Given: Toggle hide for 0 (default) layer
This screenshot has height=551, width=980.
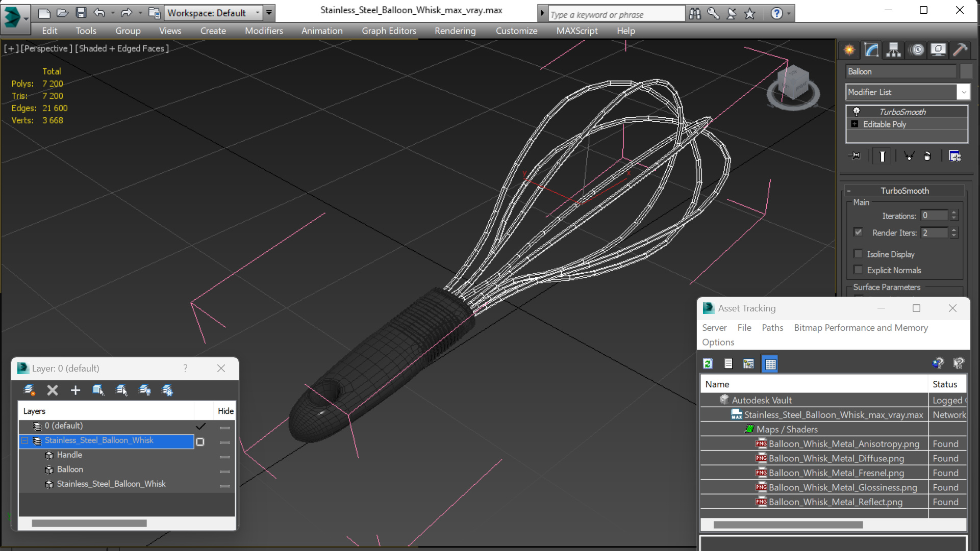Looking at the screenshot, I should pos(225,428).
